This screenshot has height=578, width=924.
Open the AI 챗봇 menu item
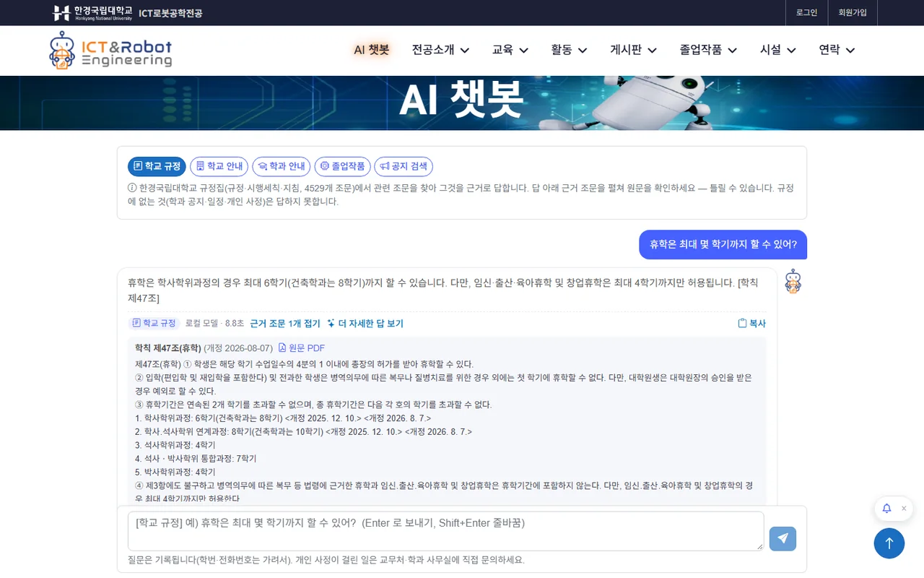tap(372, 50)
